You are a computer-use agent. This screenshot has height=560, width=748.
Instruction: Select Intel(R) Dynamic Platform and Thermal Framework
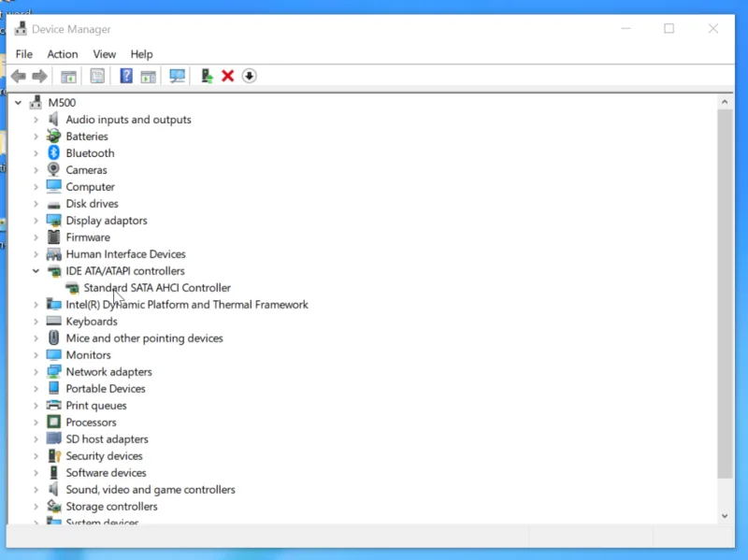pyautogui.click(x=187, y=305)
